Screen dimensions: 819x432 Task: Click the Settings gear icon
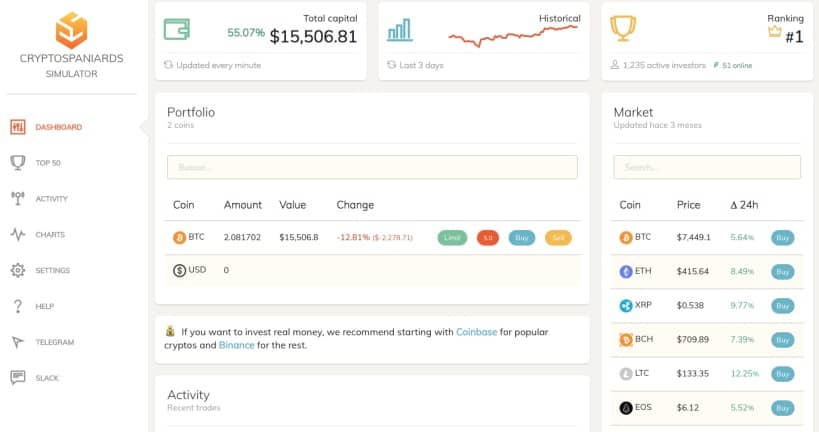18,270
